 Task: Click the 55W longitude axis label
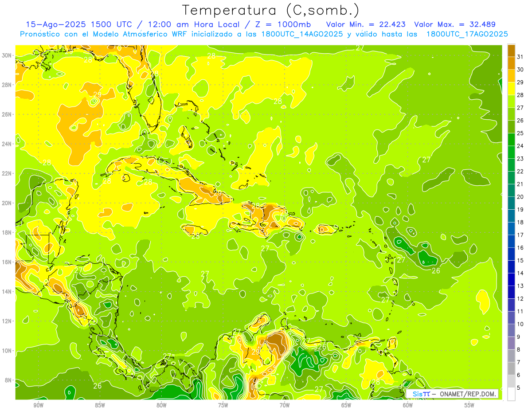coord(469,406)
